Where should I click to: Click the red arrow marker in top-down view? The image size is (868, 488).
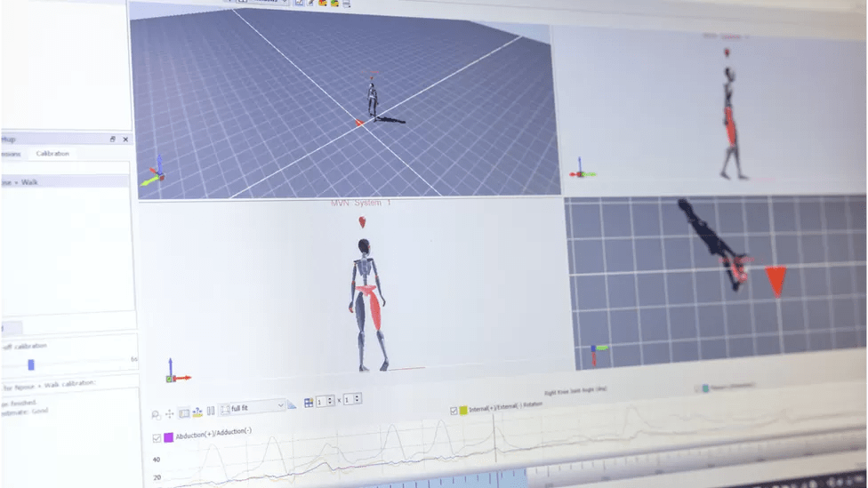(776, 280)
